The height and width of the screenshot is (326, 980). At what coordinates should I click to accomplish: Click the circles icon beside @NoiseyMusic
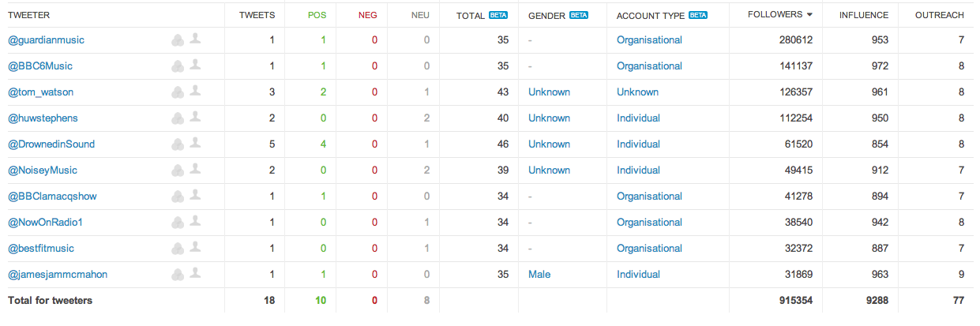point(178,170)
